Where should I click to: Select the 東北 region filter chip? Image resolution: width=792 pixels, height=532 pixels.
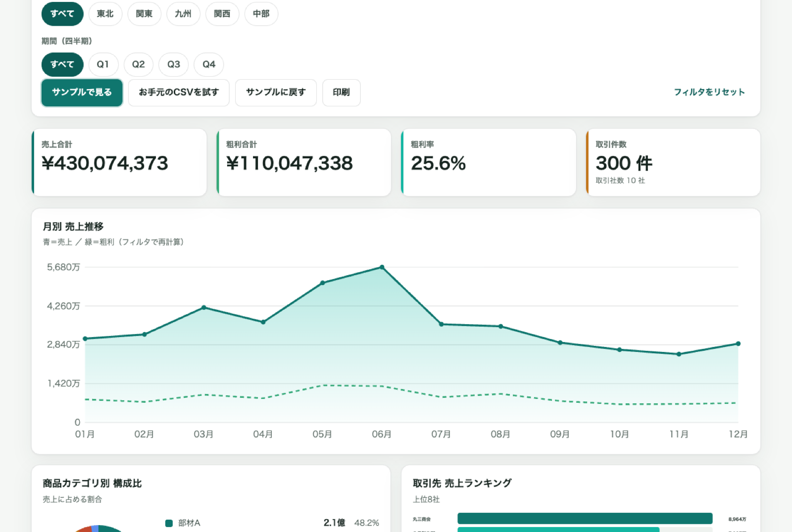(x=105, y=14)
